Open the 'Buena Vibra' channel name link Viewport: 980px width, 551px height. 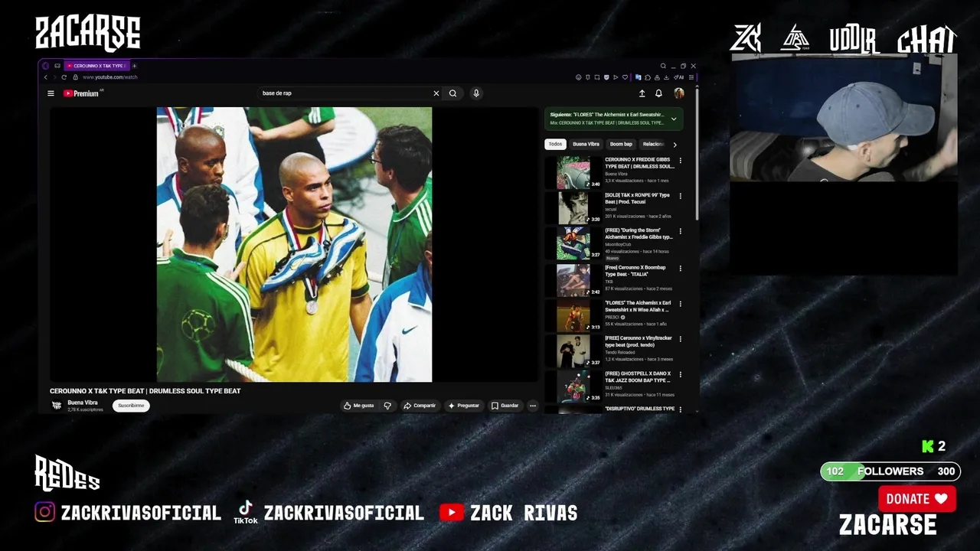tap(83, 403)
